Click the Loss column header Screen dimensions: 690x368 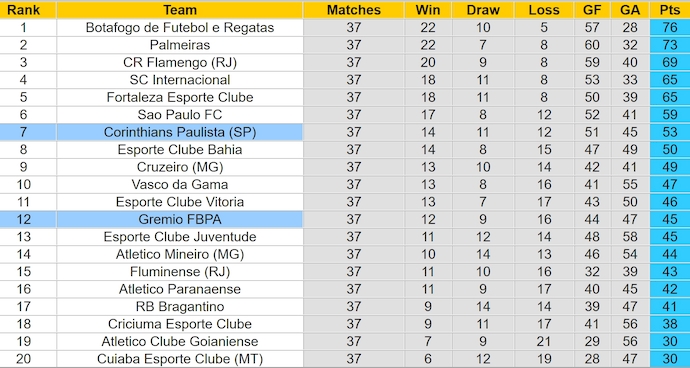click(544, 10)
